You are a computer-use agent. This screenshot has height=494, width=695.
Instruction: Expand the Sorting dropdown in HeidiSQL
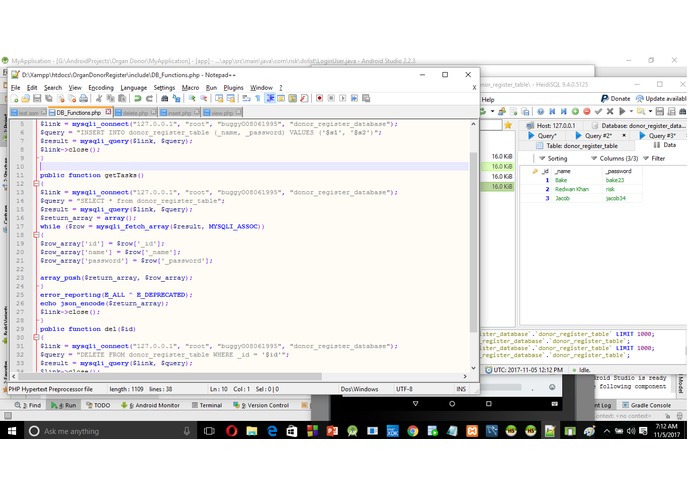553,158
